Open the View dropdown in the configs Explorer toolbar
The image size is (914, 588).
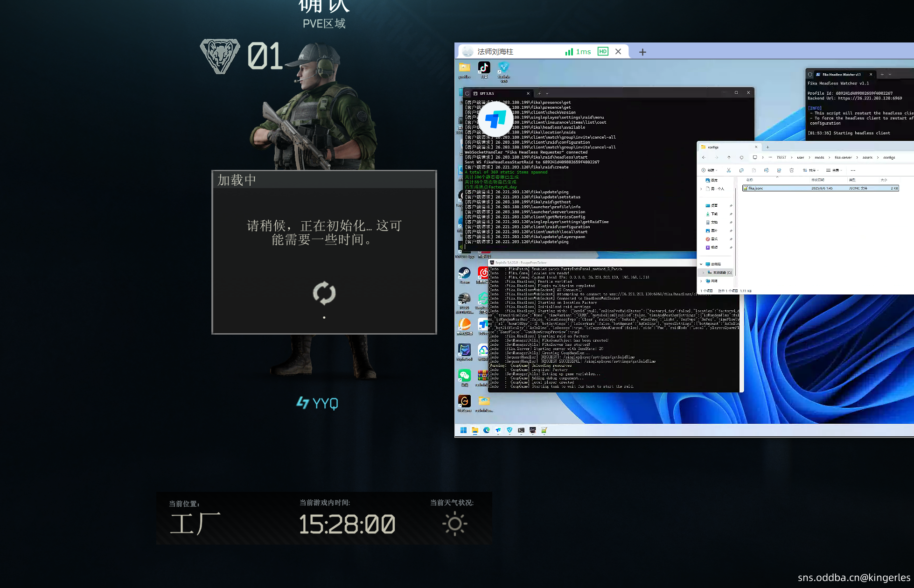click(x=834, y=170)
